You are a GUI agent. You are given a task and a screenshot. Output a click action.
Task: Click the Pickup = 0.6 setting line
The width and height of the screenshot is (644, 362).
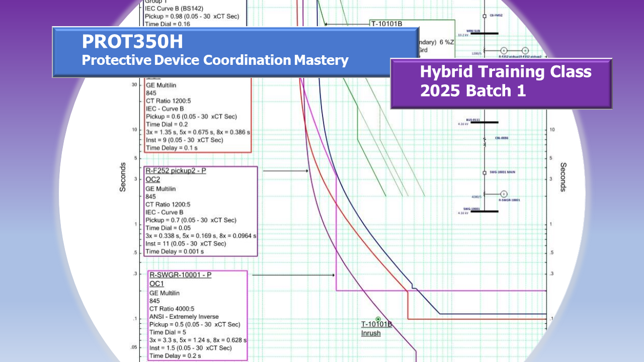[x=191, y=116]
